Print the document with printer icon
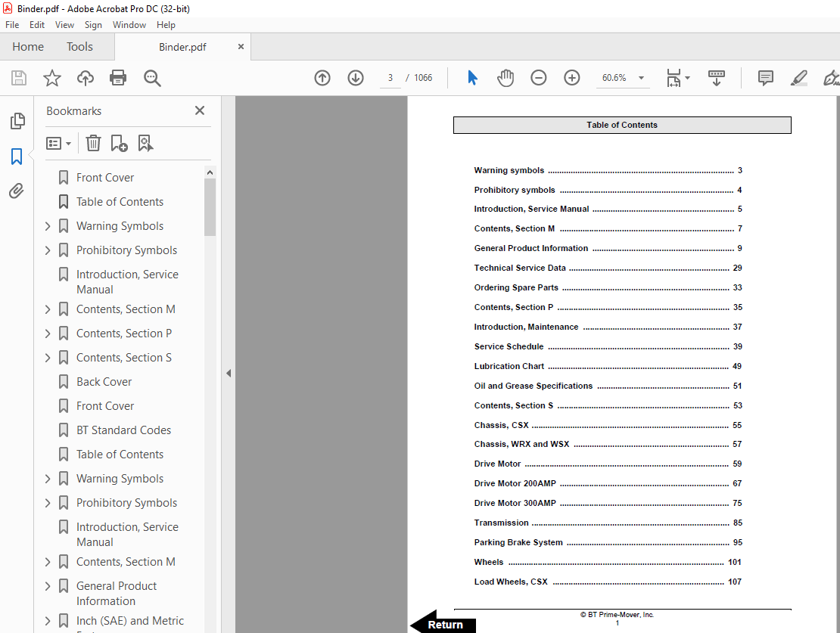This screenshot has height=633, width=840. [x=118, y=78]
